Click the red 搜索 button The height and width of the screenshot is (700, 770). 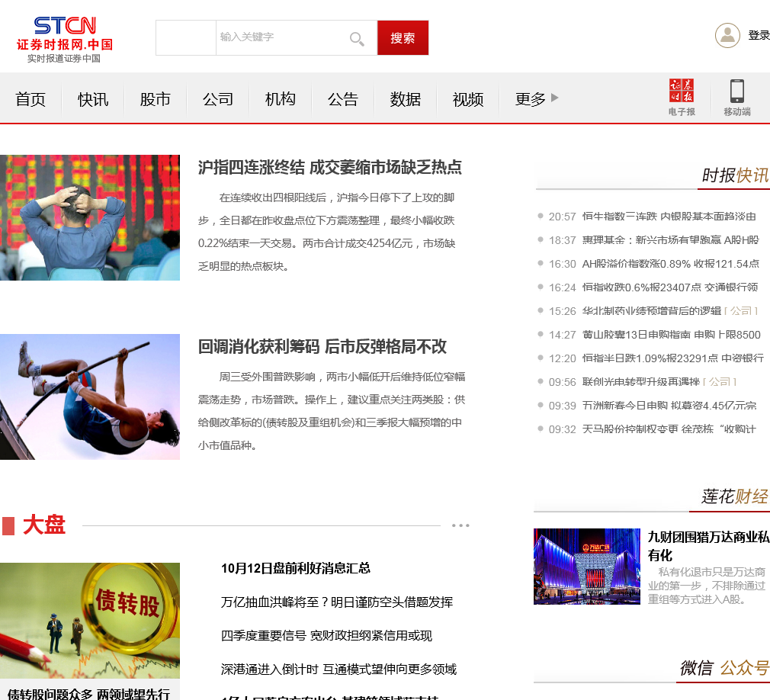(403, 38)
